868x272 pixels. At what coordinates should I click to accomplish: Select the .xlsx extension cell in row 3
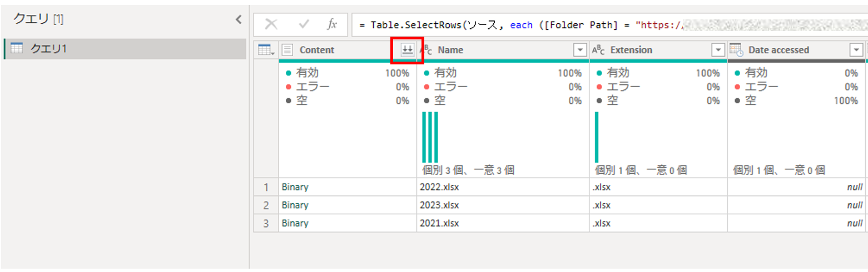tap(658, 223)
